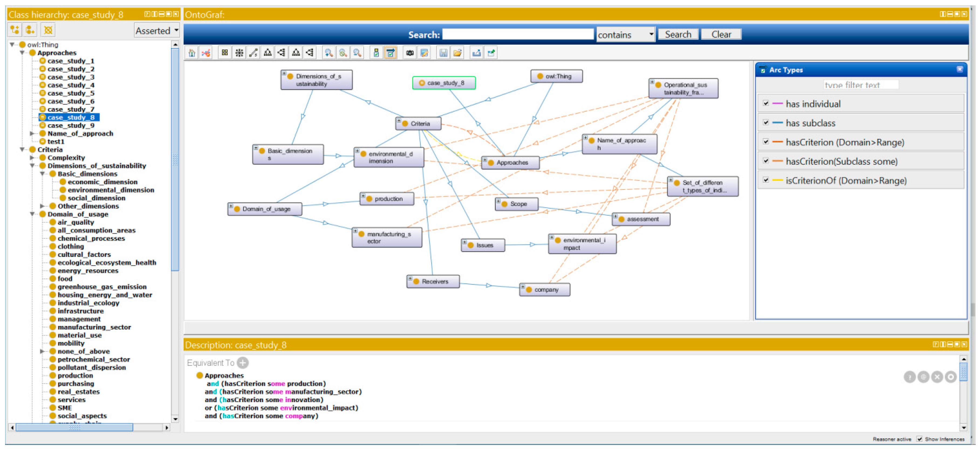
Task: Open the Asserted dropdown
Action: click(x=157, y=30)
